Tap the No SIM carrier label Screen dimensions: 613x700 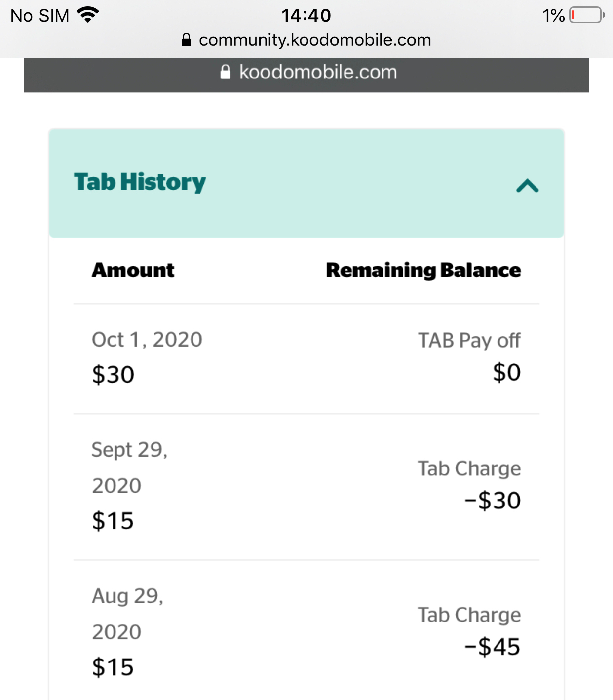point(40,16)
